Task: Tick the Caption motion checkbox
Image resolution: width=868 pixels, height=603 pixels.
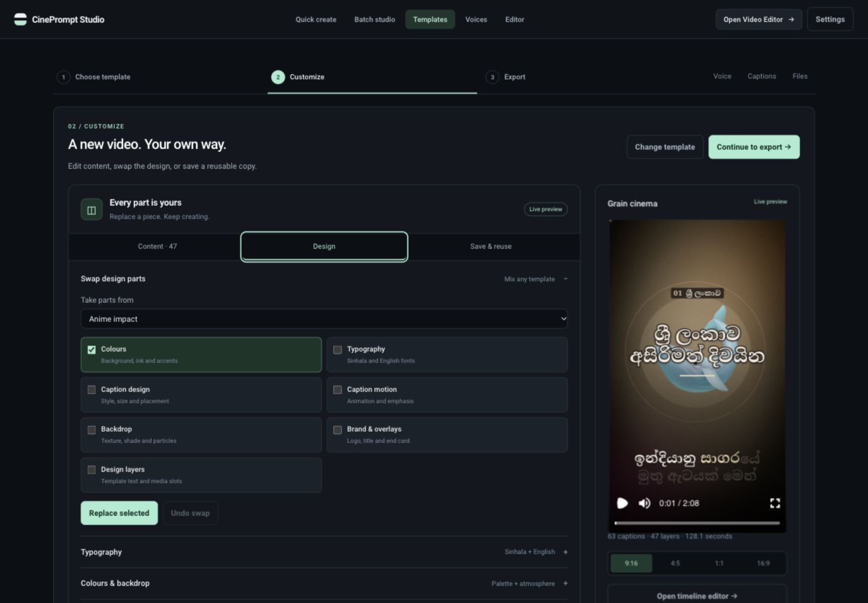Action: pos(338,390)
